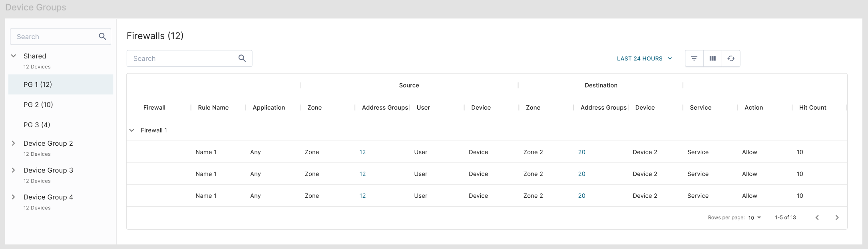This screenshot has height=249, width=868.
Task: Click Zone 2 in the first rule row
Action: (x=533, y=152)
